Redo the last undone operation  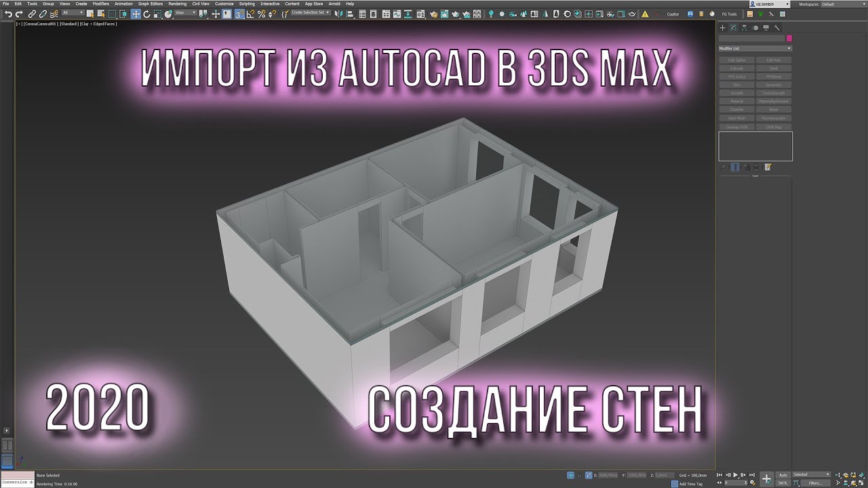point(19,14)
